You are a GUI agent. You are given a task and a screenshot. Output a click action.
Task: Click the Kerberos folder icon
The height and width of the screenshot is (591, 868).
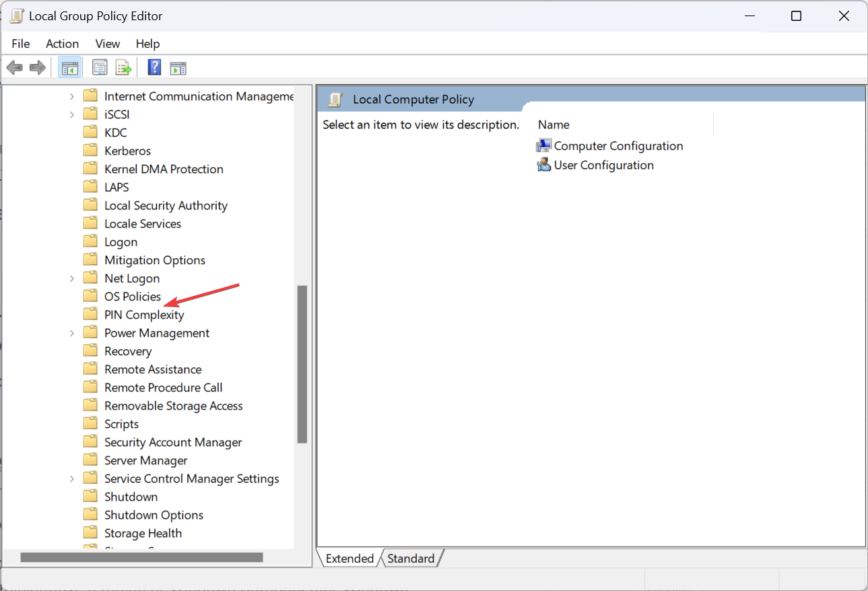(90, 150)
